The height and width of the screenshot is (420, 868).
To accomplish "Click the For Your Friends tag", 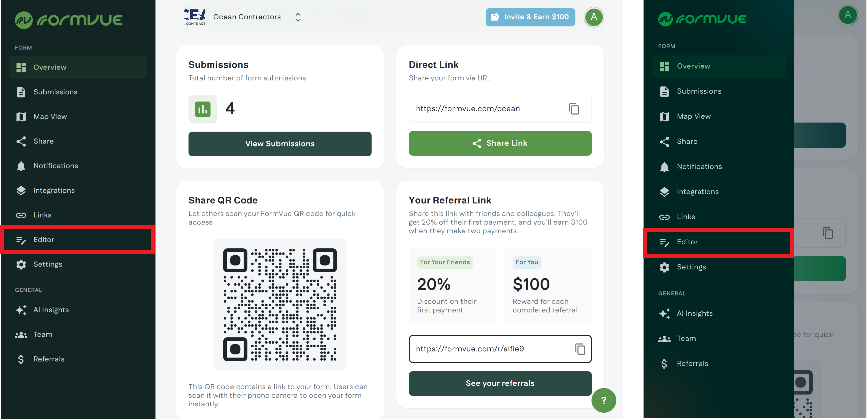I will coord(445,262).
